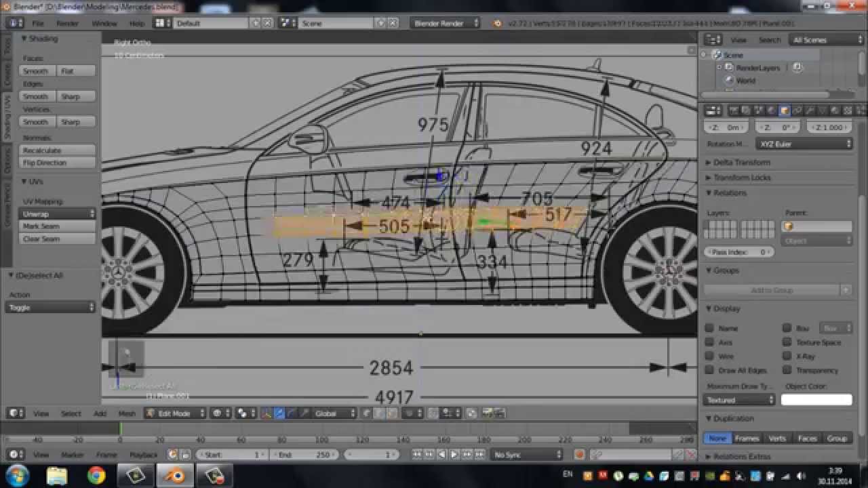868x488 pixels.
Task: Choose face select mode icon
Action: coord(392,413)
